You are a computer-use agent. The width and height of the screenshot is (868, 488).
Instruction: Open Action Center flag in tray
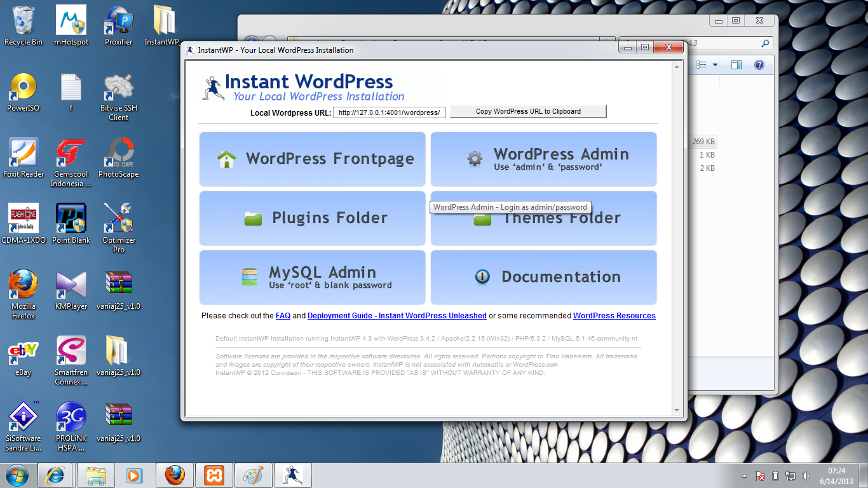pyautogui.click(x=760, y=476)
